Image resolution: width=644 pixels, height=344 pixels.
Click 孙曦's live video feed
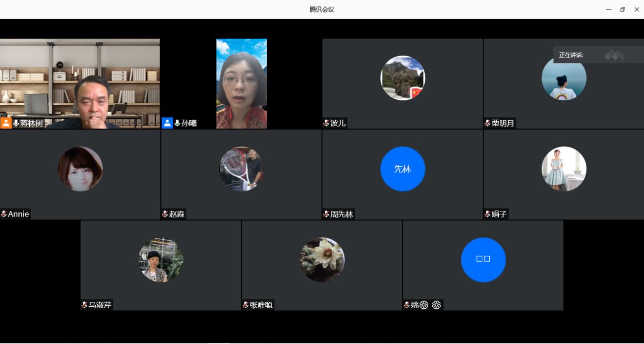[x=241, y=83]
